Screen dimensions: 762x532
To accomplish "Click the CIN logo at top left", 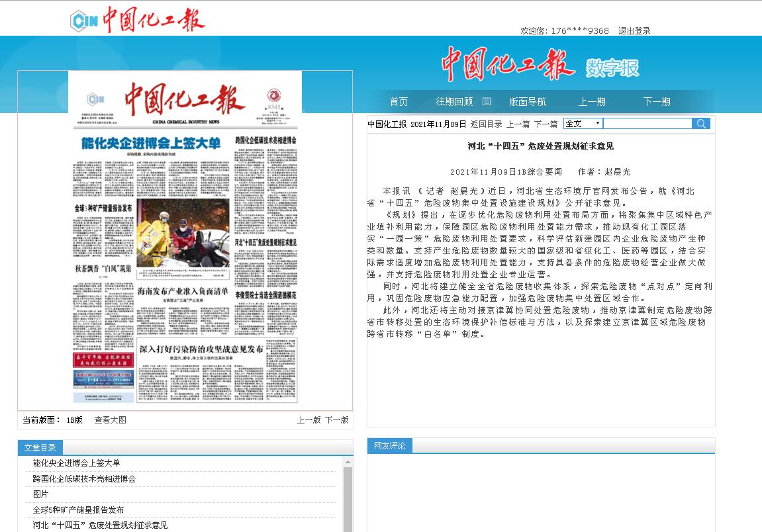I will 84,21.
